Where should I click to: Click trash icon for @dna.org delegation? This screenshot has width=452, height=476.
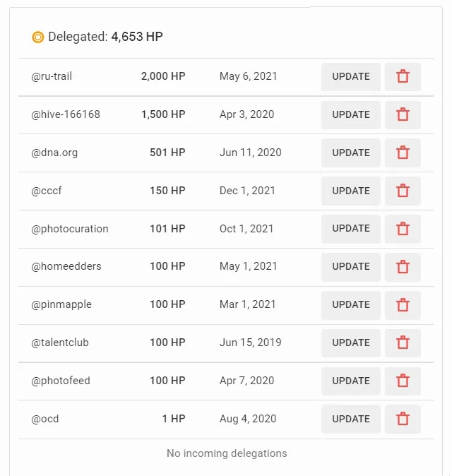[403, 153]
